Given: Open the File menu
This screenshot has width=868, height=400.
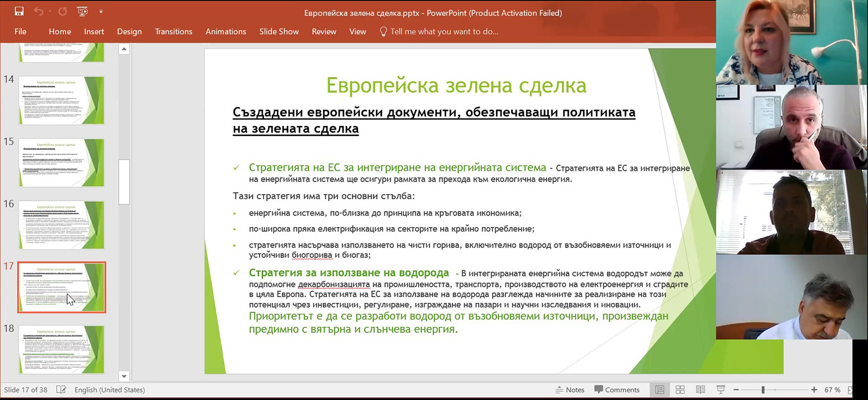Looking at the screenshot, I should coord(20,32).
